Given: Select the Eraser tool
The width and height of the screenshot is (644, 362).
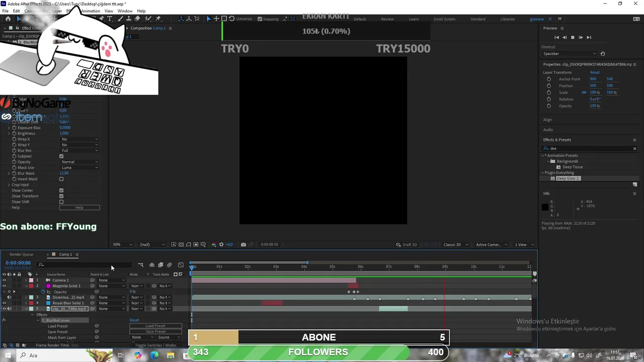Looking at the screenshot, I should (x=137, y=19).
